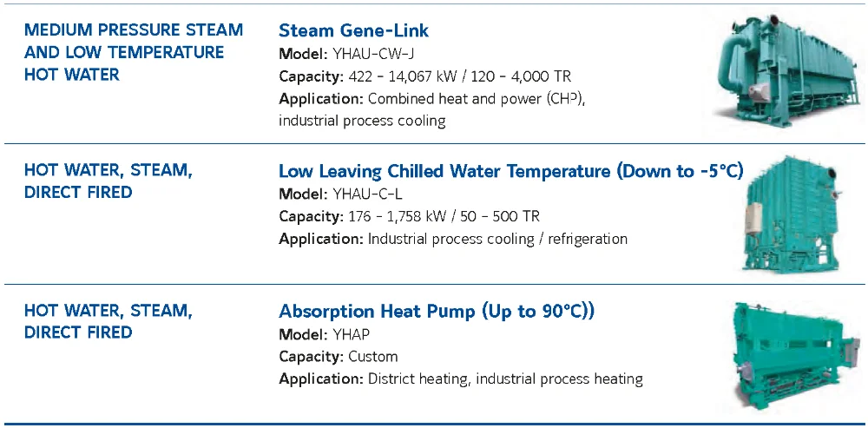Select the category label beside Low Leaving Chilled Water
The width and height of the screenshot is (868, 428).
[x=108, y=181]
